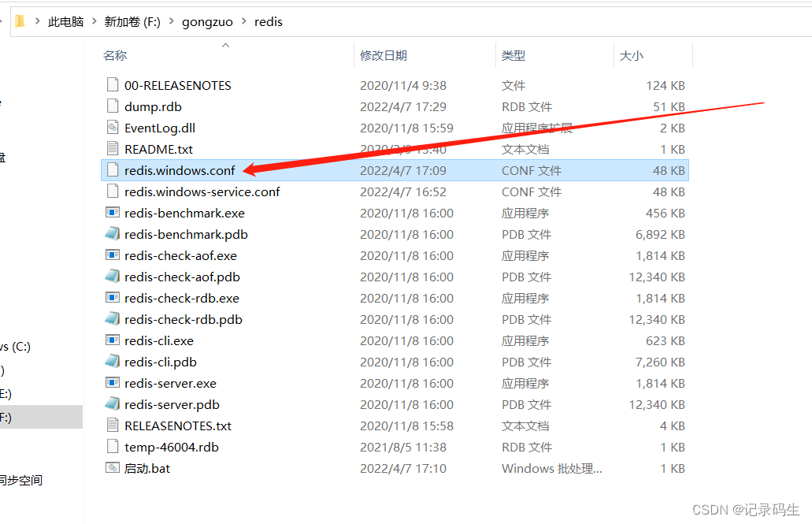Open 同步空间 in the navigation sidebar
Viewport: 812px width, 524px height.
[x=21, y=480]
